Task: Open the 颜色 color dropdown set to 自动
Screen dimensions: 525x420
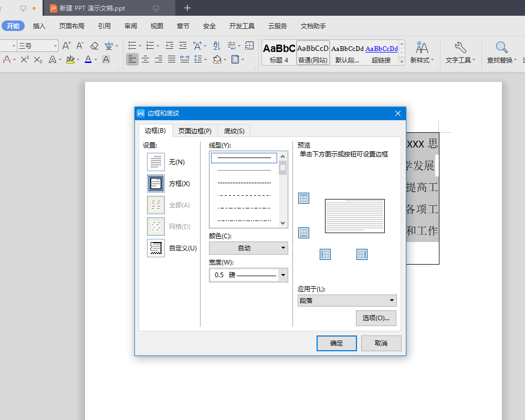Action: click(248, 248)
